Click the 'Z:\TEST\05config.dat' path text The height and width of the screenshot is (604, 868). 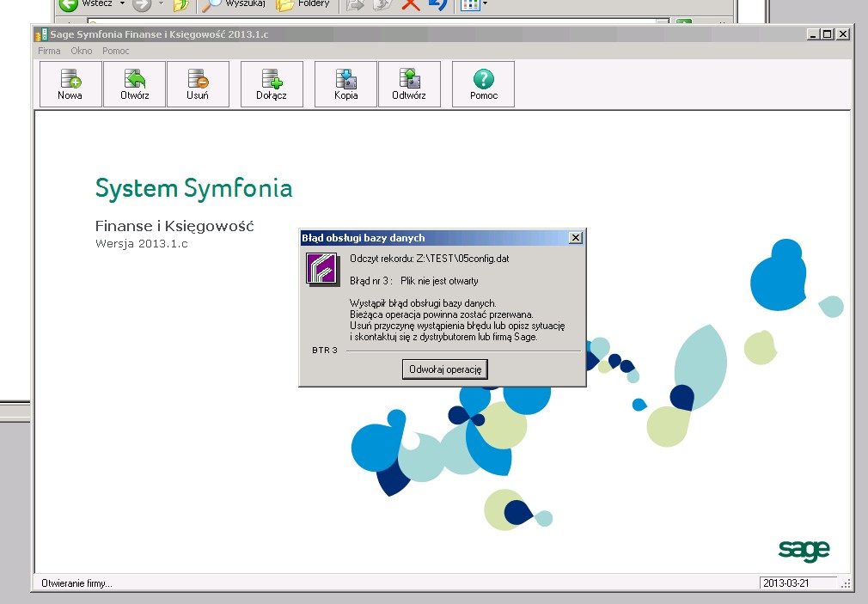point(462,259)
